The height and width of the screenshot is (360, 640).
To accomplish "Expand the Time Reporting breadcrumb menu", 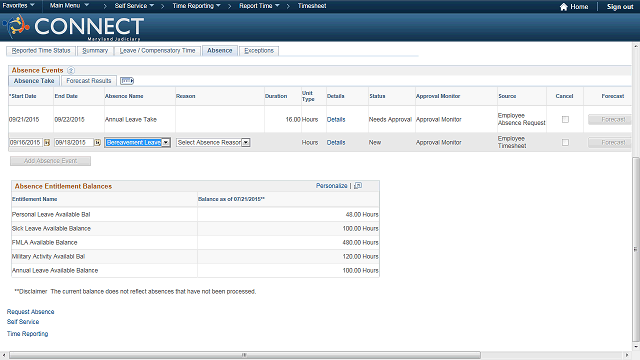I will click(x=196, y=6).
